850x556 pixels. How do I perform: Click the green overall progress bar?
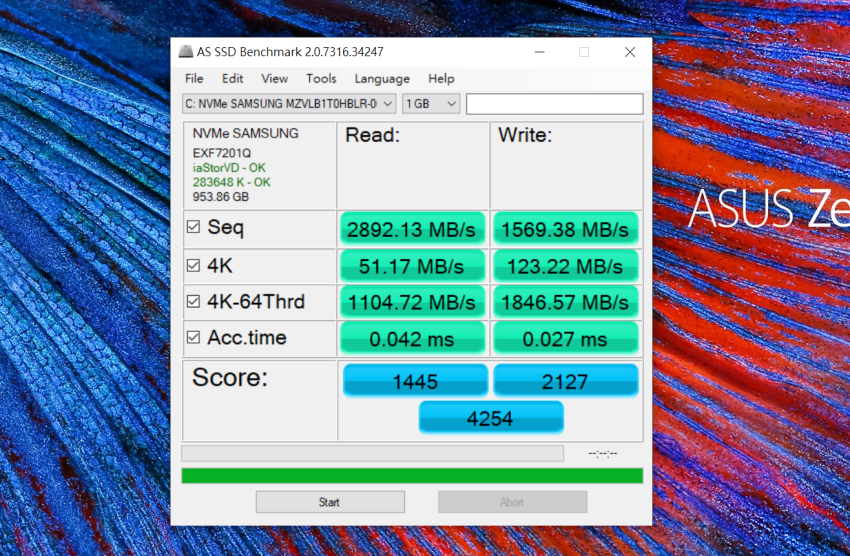point(412,476)
